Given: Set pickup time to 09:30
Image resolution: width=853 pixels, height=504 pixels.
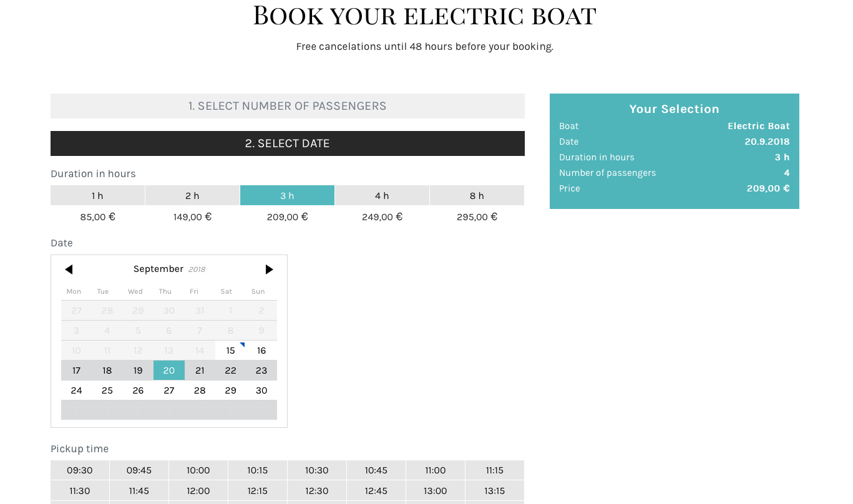Looking at the screenshot, I should [x=80, y=470].
